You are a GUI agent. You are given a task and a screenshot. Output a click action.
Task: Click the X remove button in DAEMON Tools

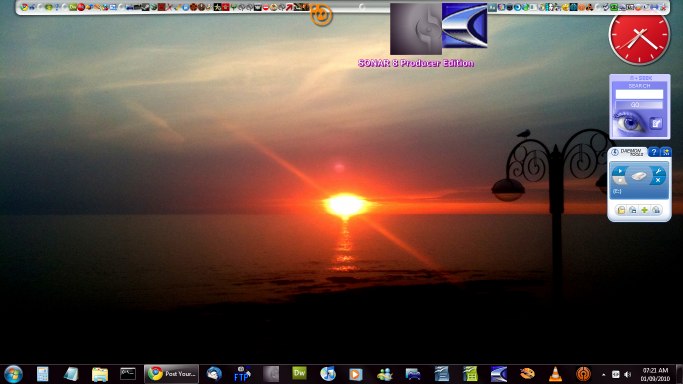[658, 180]
